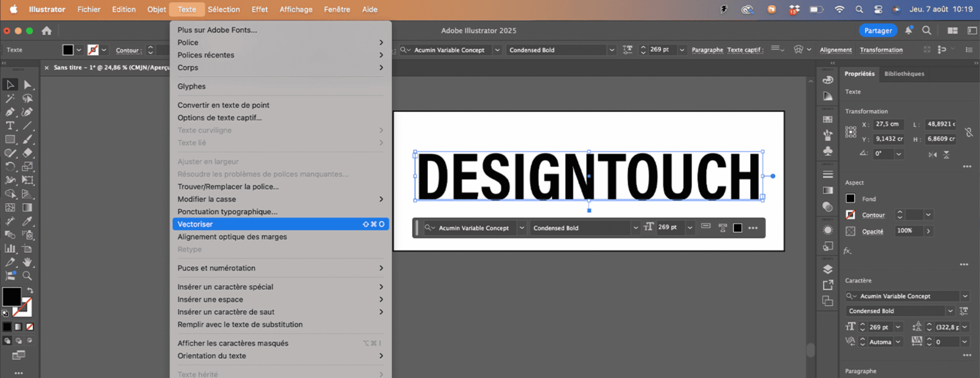Click the Fond fill color swatch
The height and width of the screenshot is (378, 980).
[x=850, y=198]
